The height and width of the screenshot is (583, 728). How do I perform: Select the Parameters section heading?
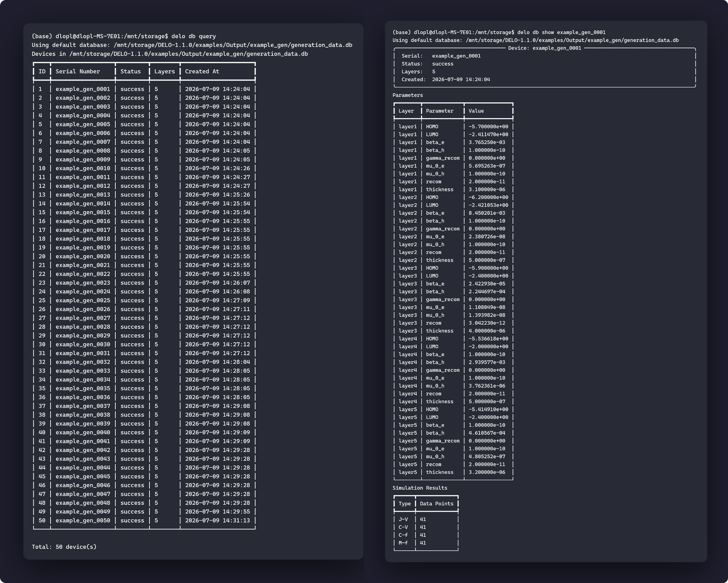pos(408,95)
